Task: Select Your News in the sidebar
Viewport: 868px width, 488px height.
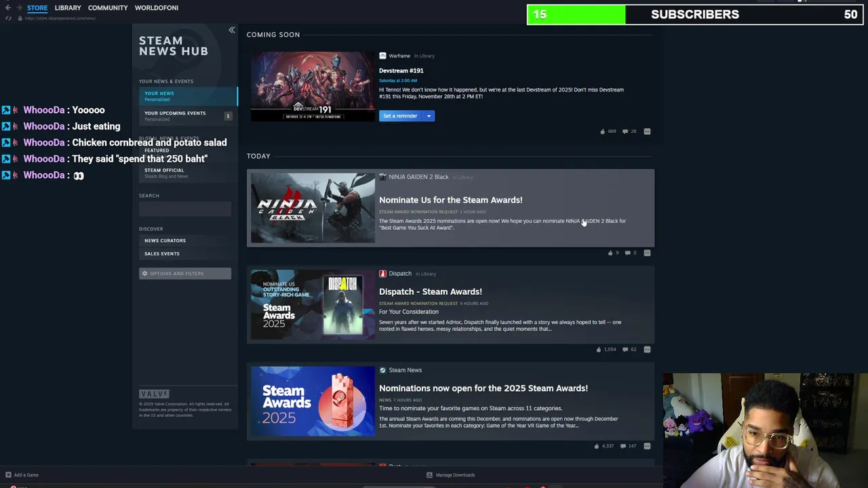Action: (188, 96)
